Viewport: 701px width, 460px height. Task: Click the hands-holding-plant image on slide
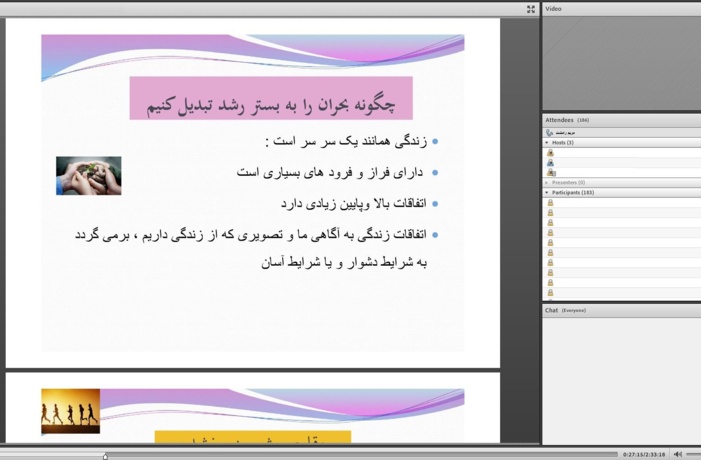pos(89,176)
